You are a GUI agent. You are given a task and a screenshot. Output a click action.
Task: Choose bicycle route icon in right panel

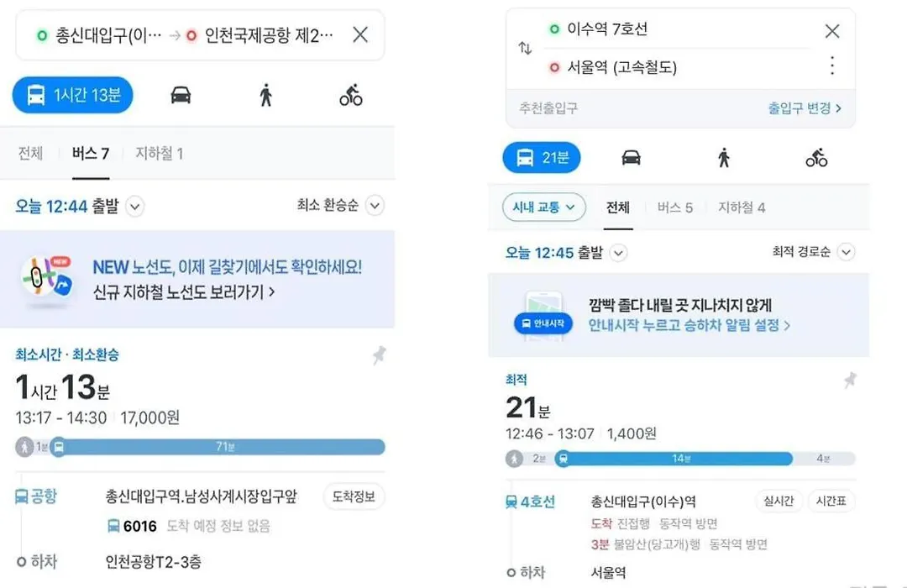coord(816,157)
